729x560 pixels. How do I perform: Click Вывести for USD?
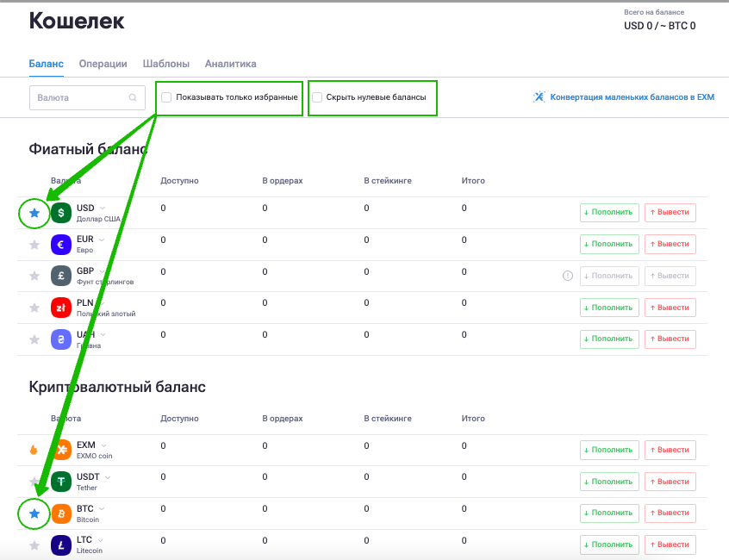point(670,213)
